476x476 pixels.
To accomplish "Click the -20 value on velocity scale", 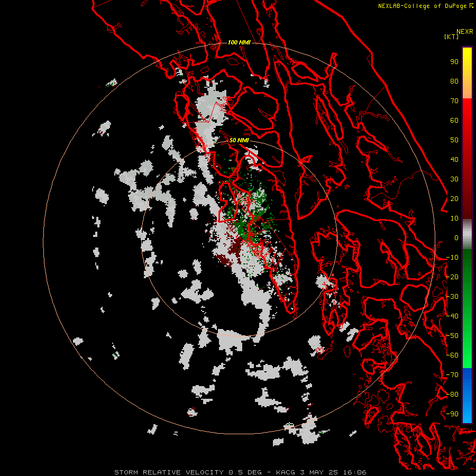I will point(452,277).
